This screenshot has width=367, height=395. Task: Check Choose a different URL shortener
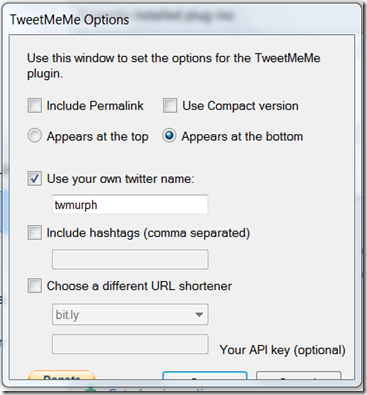point(35,286)
